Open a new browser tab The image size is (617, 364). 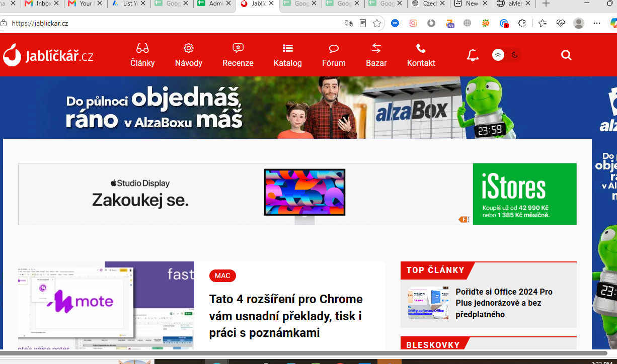pyautogui.click(x=546, y=4)
